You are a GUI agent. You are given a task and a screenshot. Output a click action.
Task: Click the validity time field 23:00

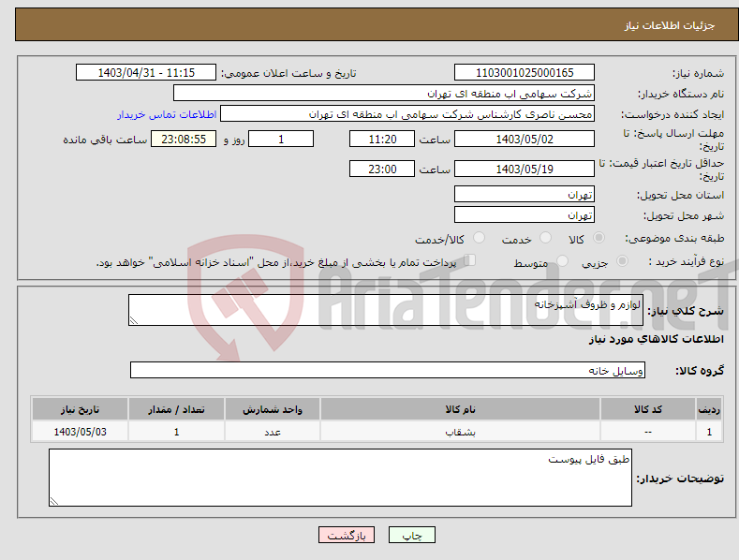382,169
